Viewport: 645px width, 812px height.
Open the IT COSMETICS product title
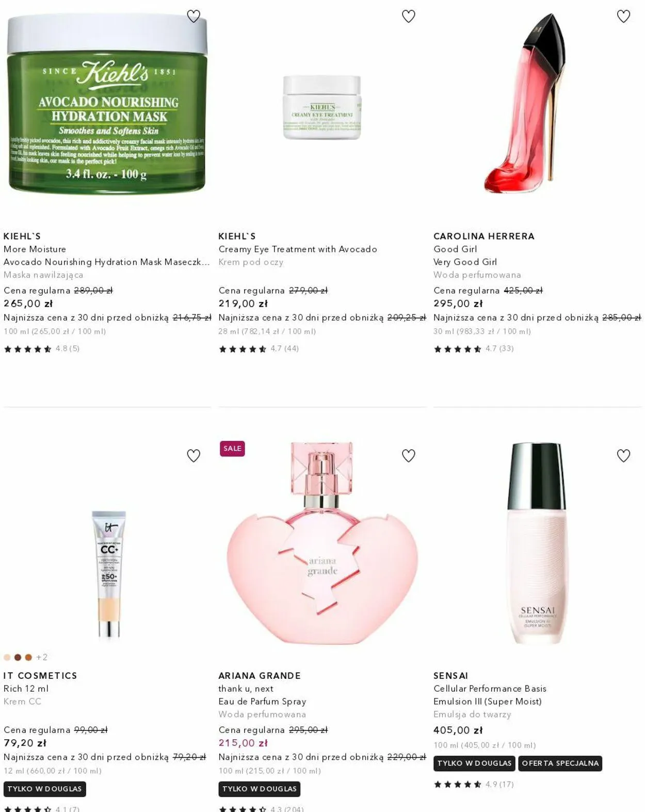40,676
